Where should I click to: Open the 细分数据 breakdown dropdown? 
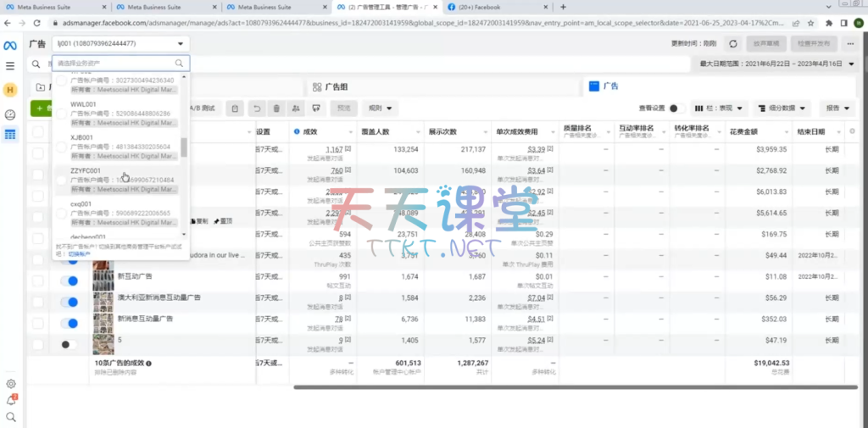[782, 108]
